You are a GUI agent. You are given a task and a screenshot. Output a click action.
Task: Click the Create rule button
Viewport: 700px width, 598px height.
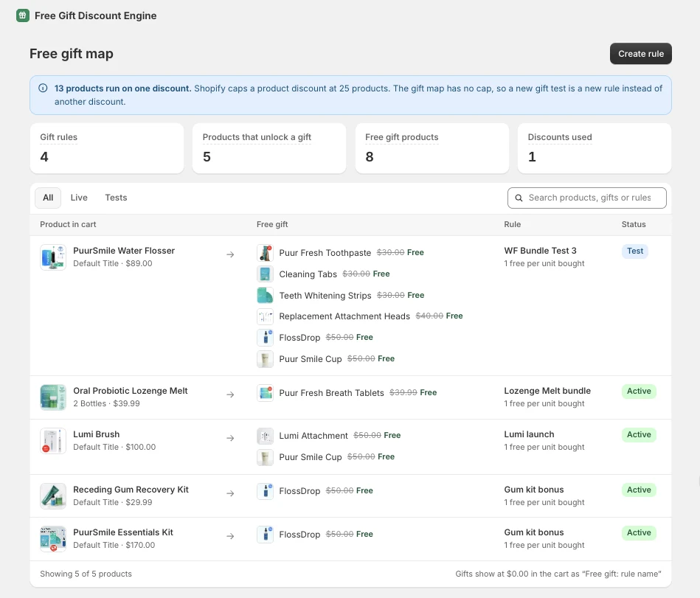(x=641, y=54)
